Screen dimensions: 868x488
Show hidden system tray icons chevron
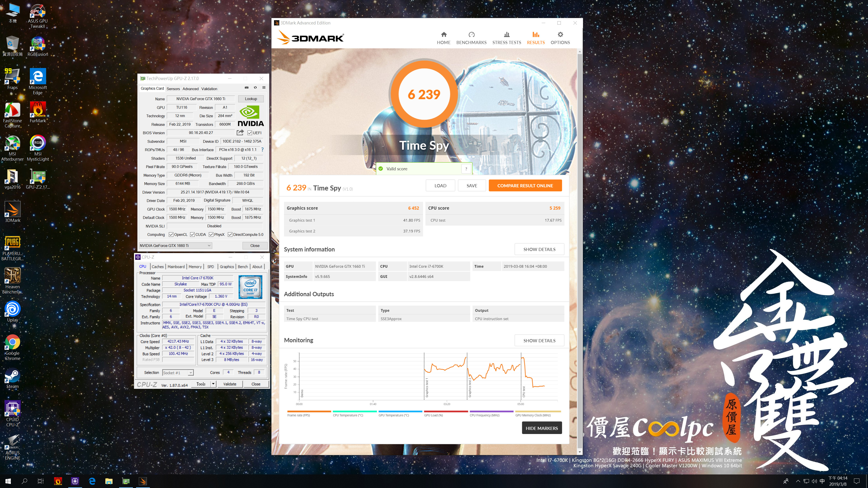pos(797,481)
